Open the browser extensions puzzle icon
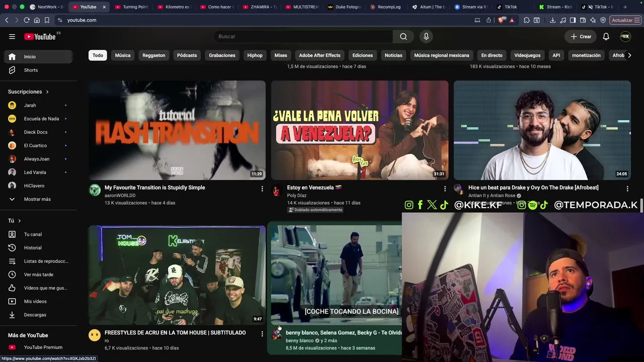The width and height of the screenshot is (644, 362). point(527,20)
